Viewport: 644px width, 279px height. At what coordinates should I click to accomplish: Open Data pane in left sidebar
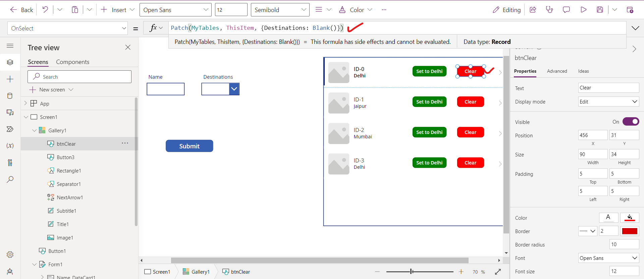(10, 96)
